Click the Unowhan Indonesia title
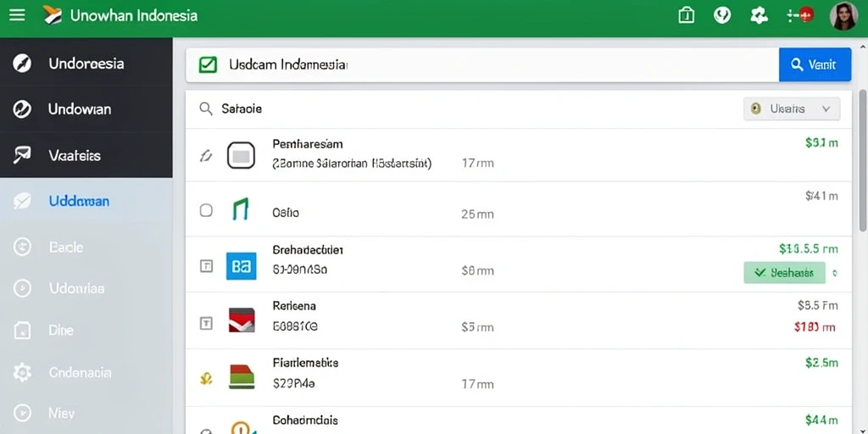868x434 pixels. coord(133,15)
